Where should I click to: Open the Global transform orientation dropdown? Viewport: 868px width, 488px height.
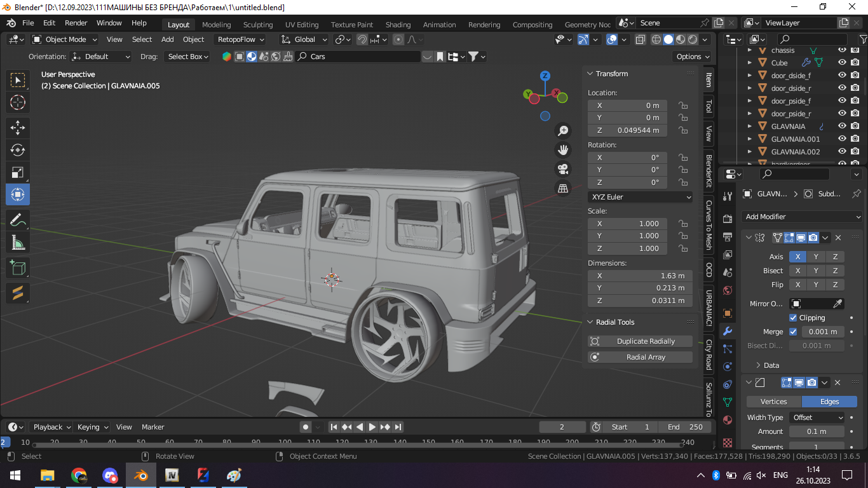coord(304,39)
